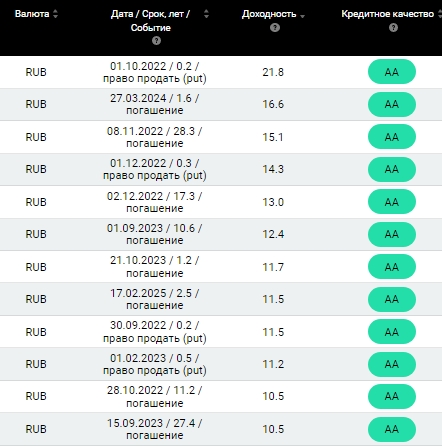
Task: Click yield value 14.3
Action: (x=273, y=169)
